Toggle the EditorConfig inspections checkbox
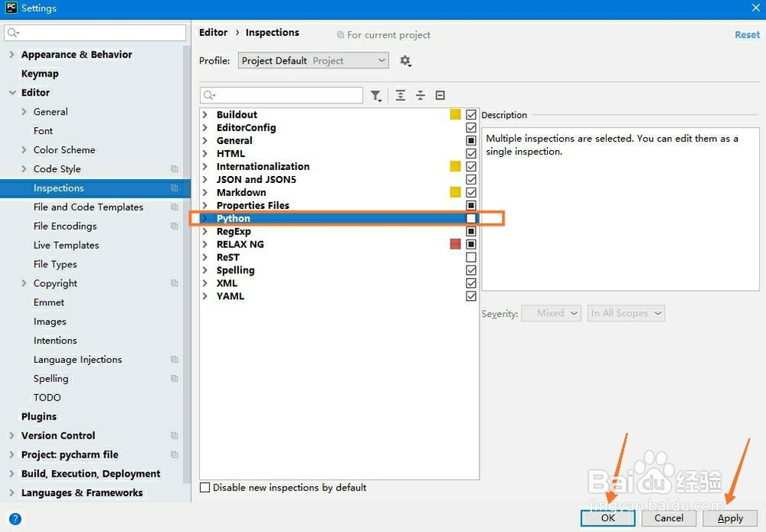The width and height of the screenshot is (766, 532). click(471, 128)
